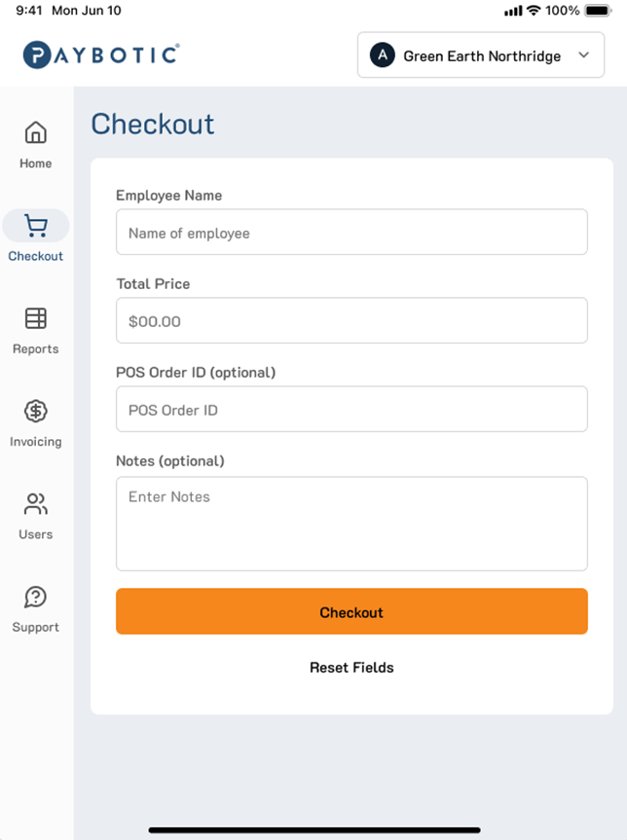Go to the Reports menu label
The image size is (627, 840).
tap(36, 349)
